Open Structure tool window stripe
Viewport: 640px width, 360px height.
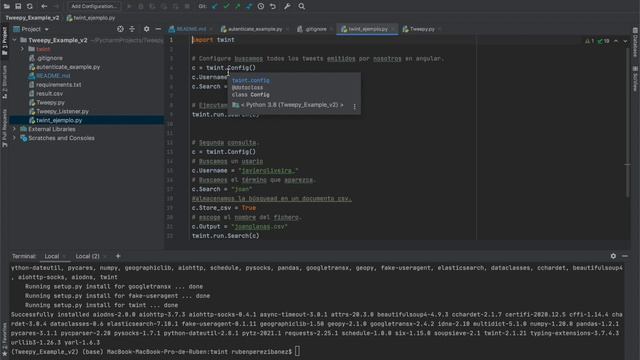(4, 82)
